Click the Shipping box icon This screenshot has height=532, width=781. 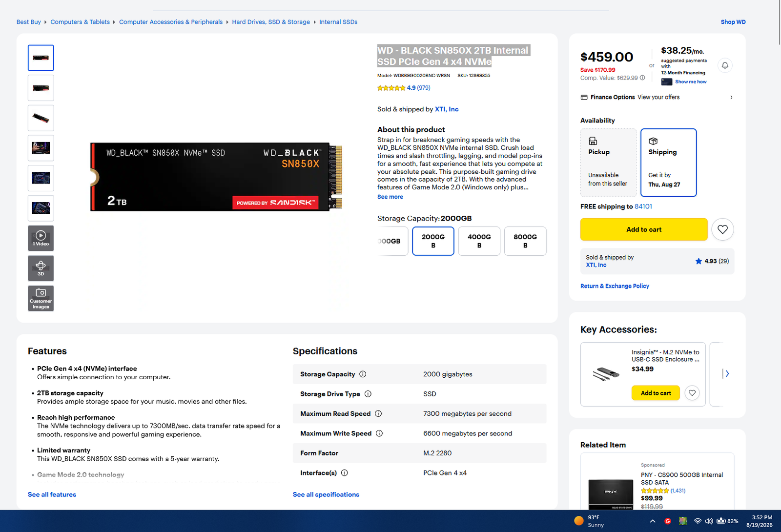(x=653, y=141)
